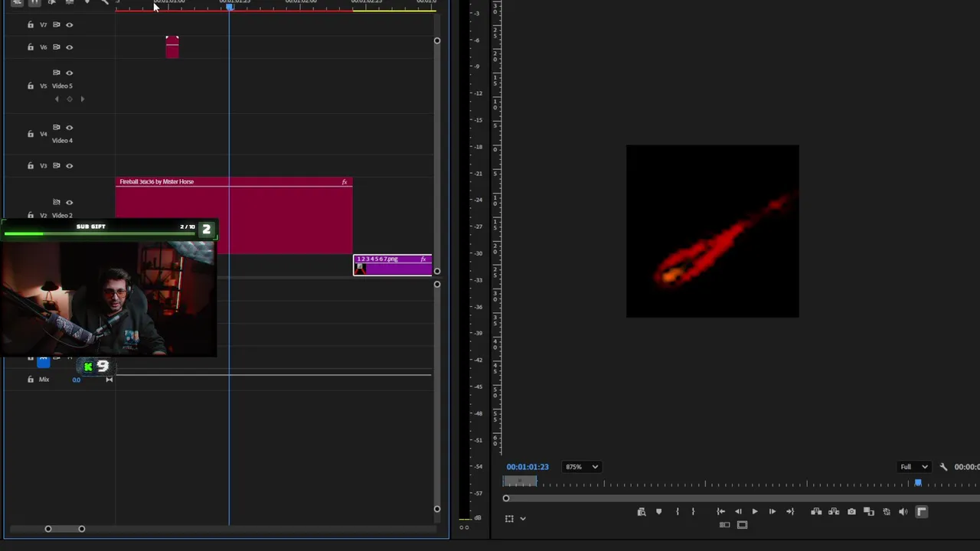Screen dimensions: 980x551
Task: Hide track V7 with its eye icon
Action: point(70,24)
